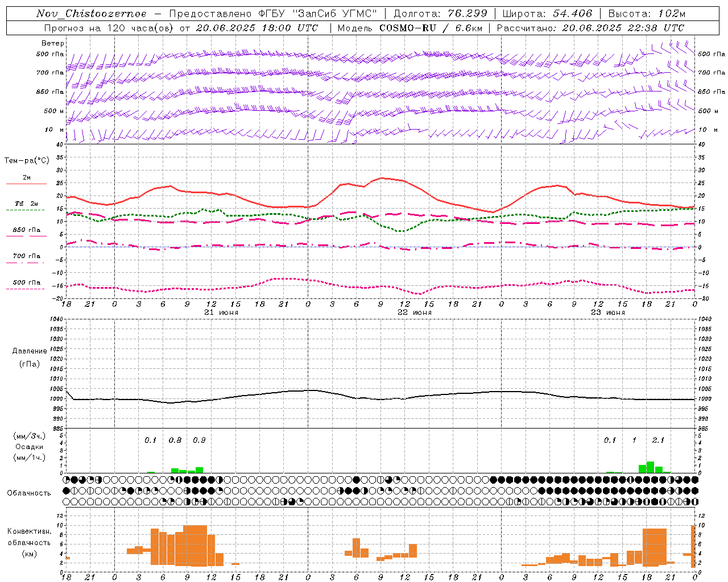Click the Td 2м dew point legend entry
The width and height of the screenshot is (728, 582).
click(x=27, y=203)
